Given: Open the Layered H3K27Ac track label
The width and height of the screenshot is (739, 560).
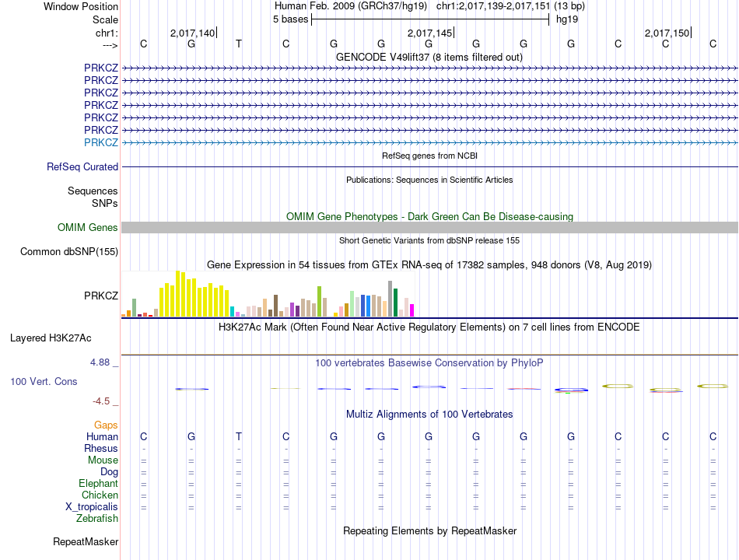Looking at the screenshot, I should pyautogui.click(x=51, y=338).
